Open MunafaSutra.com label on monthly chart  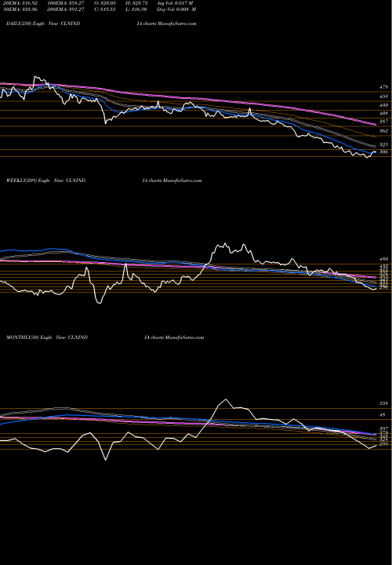(185, 337)
